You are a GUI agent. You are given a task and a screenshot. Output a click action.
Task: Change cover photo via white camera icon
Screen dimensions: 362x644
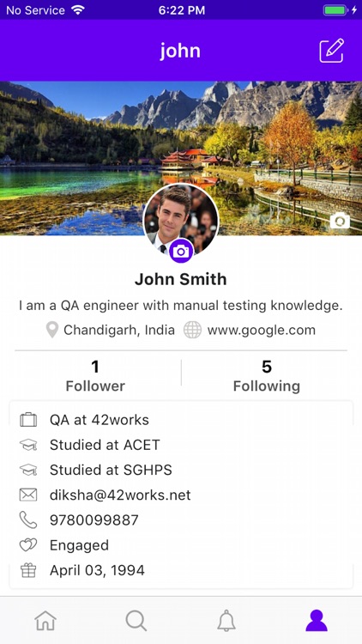(x=340, y=221)
